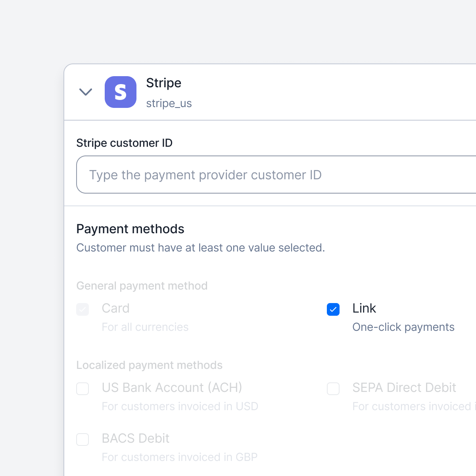Click the General payment method label

(142, 286)
